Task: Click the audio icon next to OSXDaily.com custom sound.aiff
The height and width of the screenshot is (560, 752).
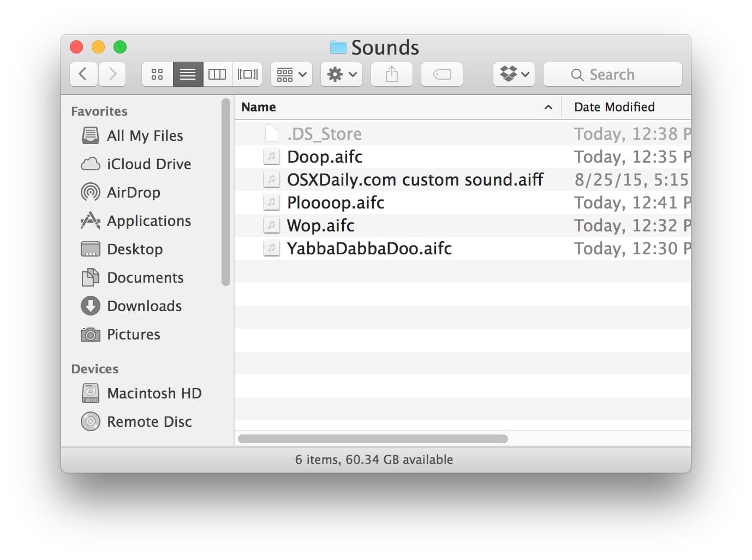Action: click(271, 180)
